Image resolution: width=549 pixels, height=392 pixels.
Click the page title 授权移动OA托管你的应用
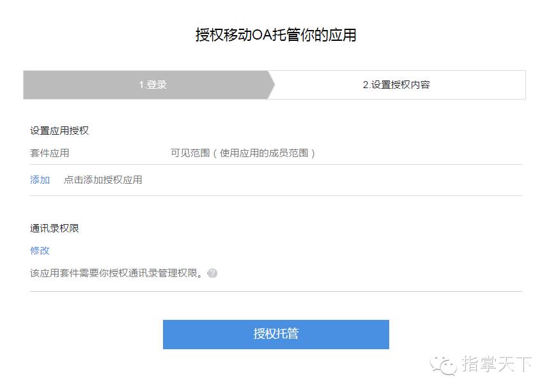coord(276,35)
